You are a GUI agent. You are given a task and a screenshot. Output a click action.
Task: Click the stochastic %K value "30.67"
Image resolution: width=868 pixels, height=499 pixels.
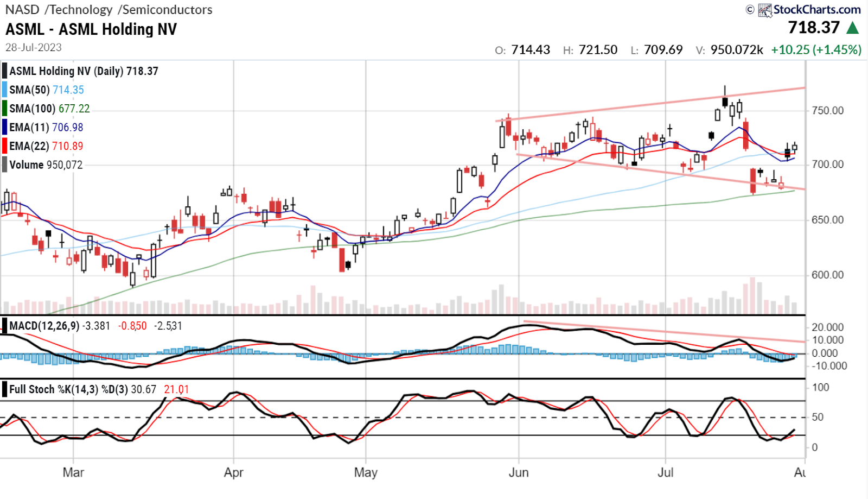click(144, 390)
